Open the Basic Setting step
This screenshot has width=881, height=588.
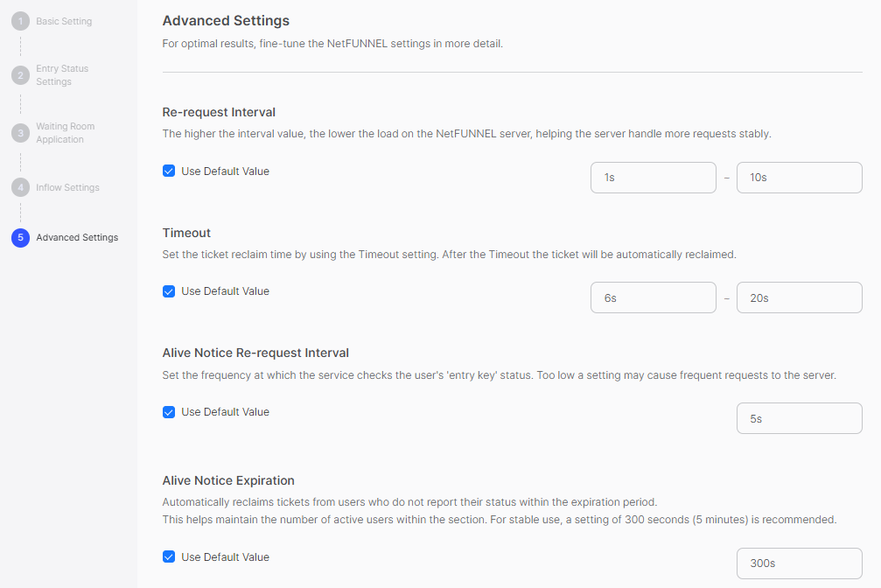(64, 21)
